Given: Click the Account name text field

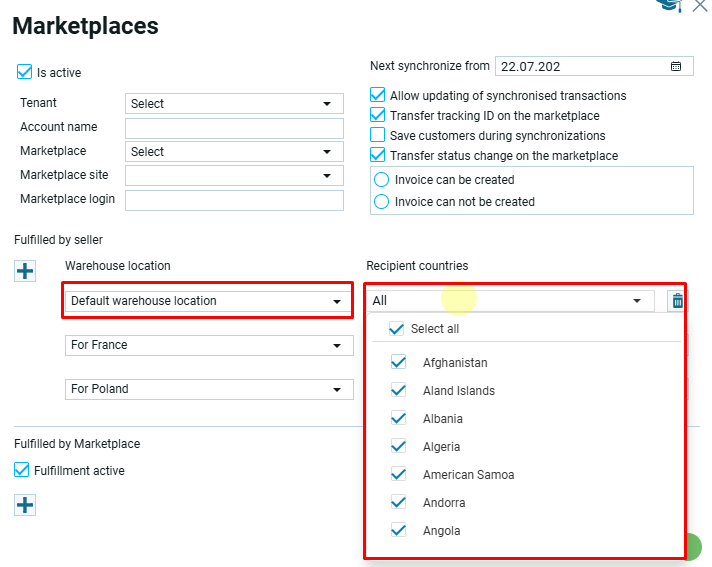Looking at the screenshot, I should 234,127.
